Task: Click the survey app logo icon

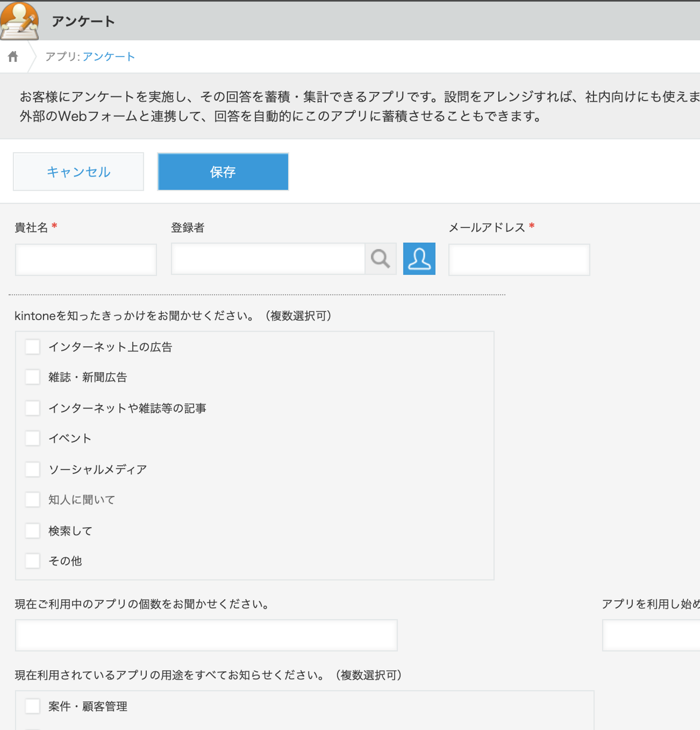Action: [x=19, y=21]
